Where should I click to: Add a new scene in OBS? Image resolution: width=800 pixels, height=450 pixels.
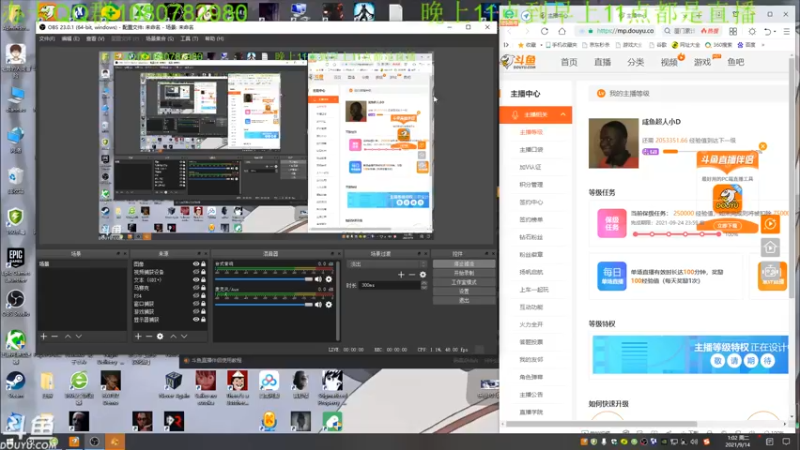point(44,336)
